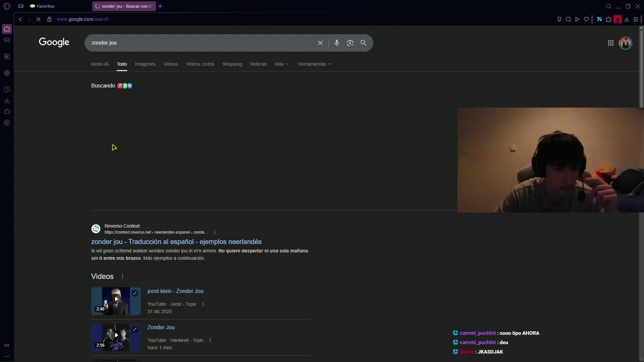The width and height of the screenshot is (644, 362).
Task: Click chat message 'JKASDJAK'
Action: tap(490, 352)
